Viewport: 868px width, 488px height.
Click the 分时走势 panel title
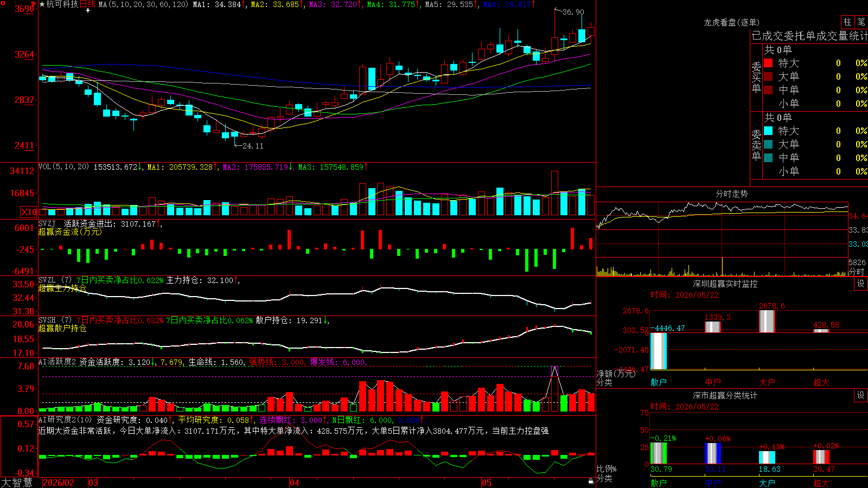(732, 194)
